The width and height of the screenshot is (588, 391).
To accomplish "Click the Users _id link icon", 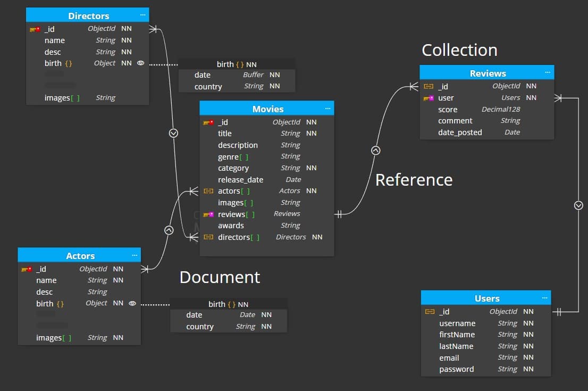I will 430,312.
